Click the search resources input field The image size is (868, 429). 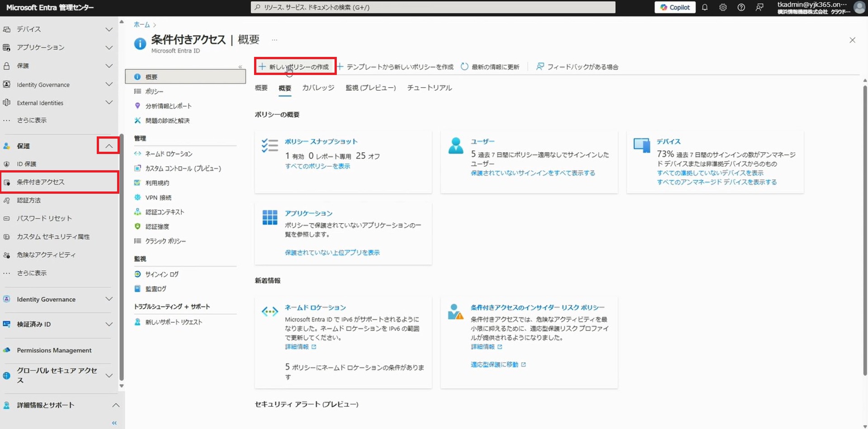(x=433, y=7)
